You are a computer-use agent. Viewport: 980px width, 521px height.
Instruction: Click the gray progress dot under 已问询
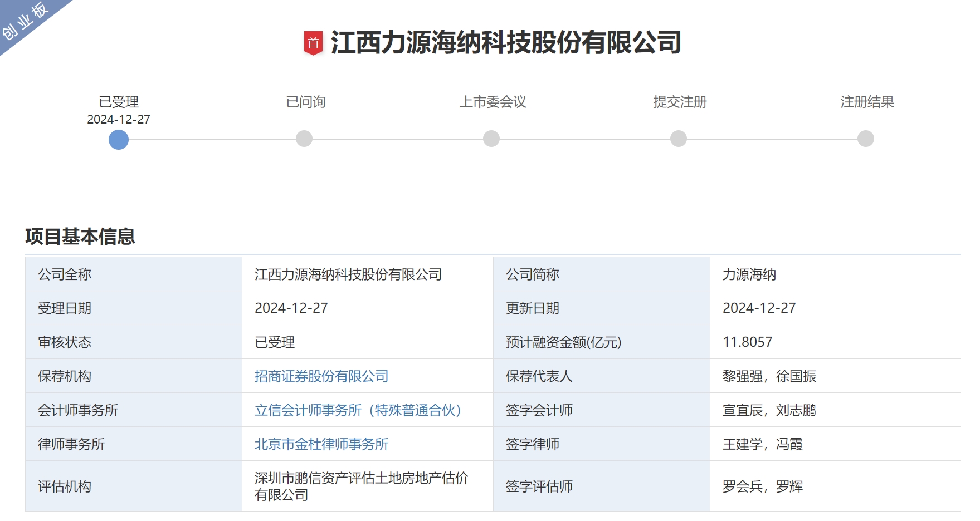[304, 139]
